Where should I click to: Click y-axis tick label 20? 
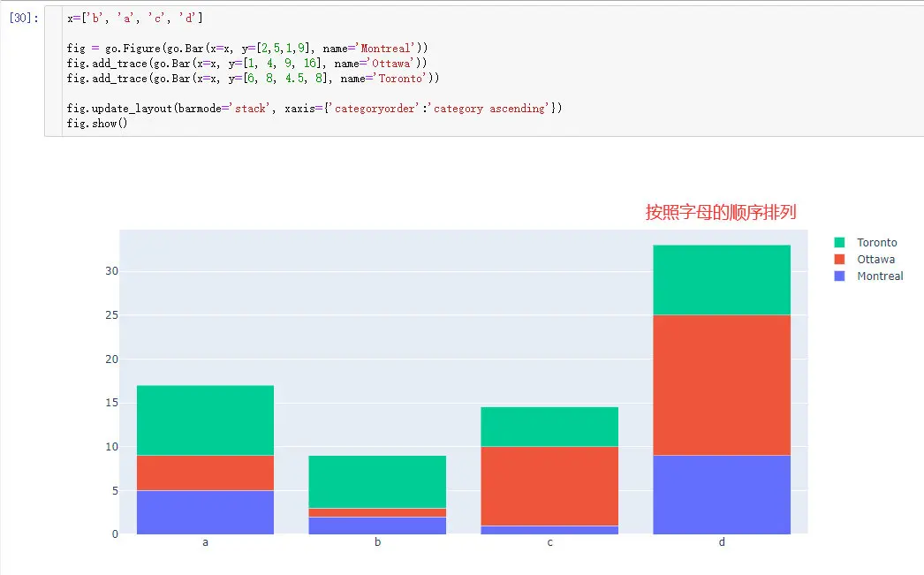111,359
